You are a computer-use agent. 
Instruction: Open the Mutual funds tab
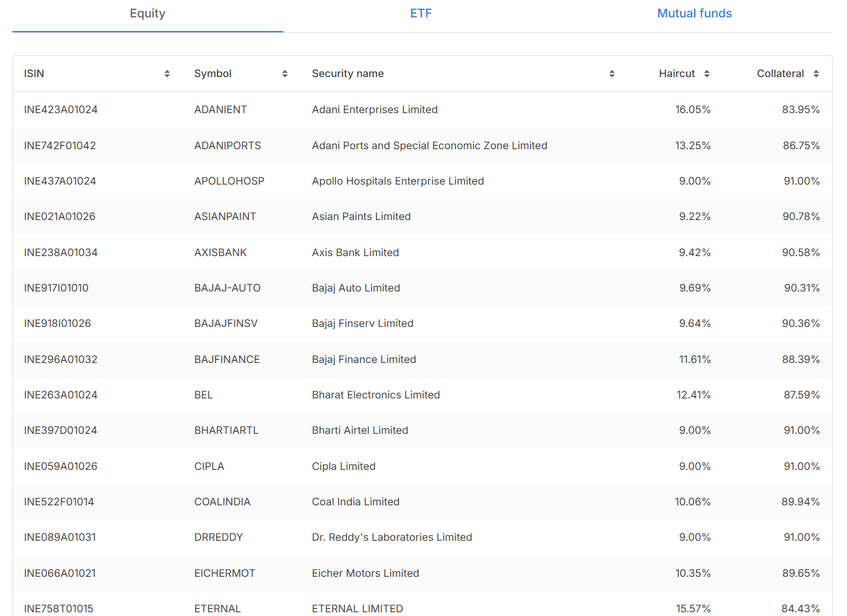(x=694, y=12)
